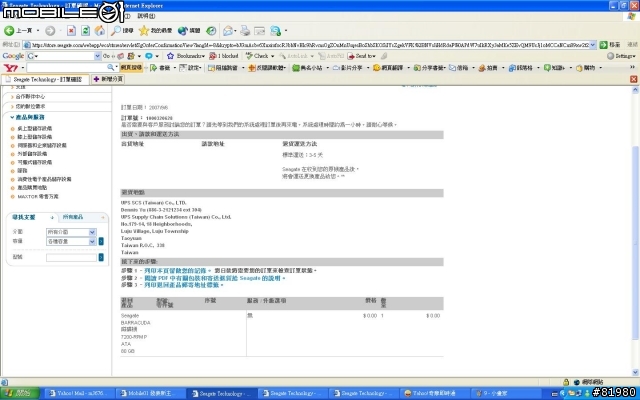Stop loading with the red X page icon
The image size is (640, 400).
pyautogui.click(x=71, y=31)
